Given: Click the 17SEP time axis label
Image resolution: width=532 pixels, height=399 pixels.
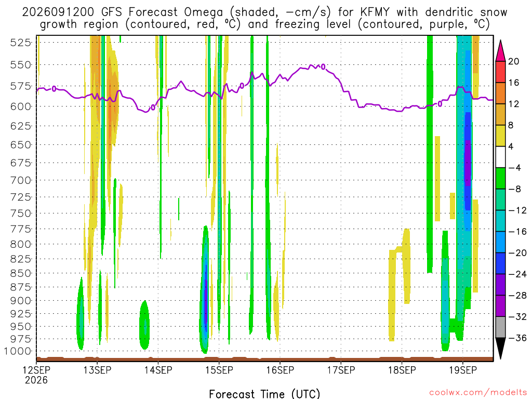Looking at the screenshot, I should [341, 370].
